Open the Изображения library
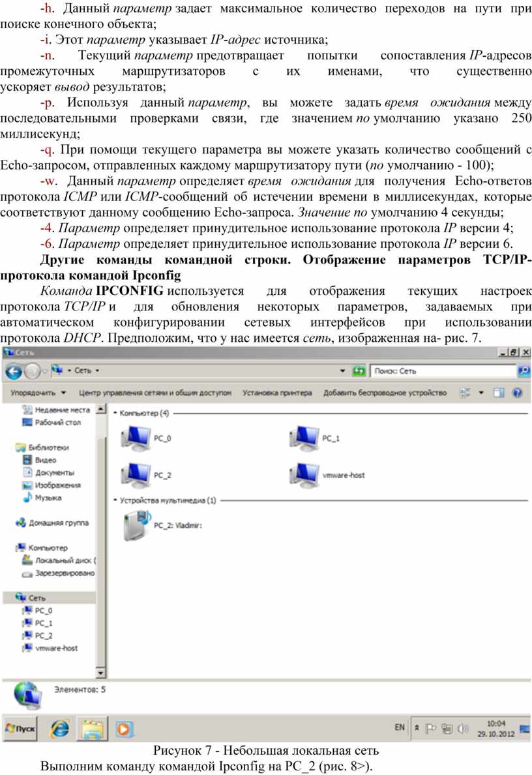The height and width of the screenshot is (775, 532). (x=52, y=485)
